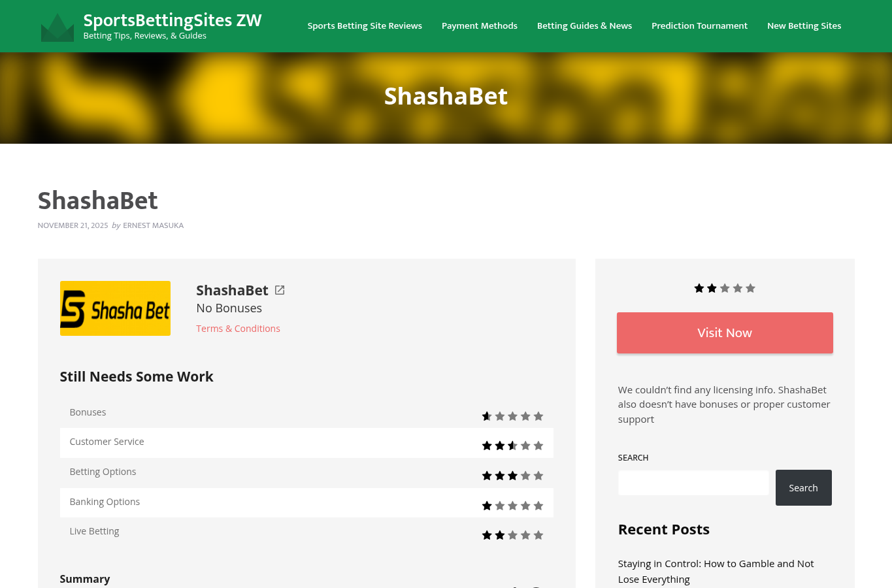
Task: Click the overall star rating above Visit Now
Action: (725, 288)
